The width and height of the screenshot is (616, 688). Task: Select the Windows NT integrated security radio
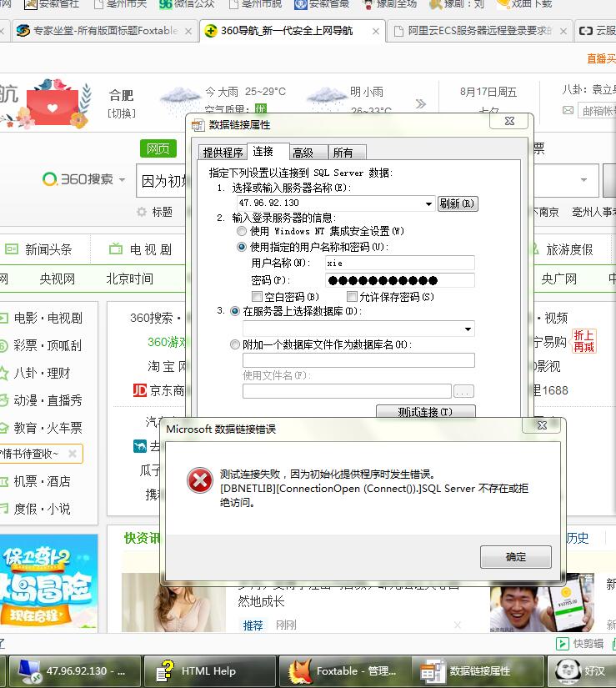pyautogui.click(x=242, y=231)
